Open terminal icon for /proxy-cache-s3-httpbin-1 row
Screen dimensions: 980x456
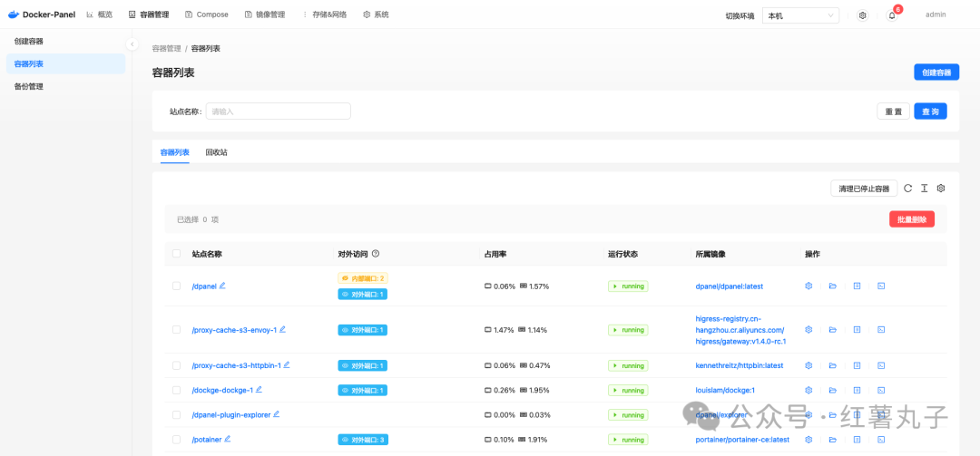(x=881, y=365)
